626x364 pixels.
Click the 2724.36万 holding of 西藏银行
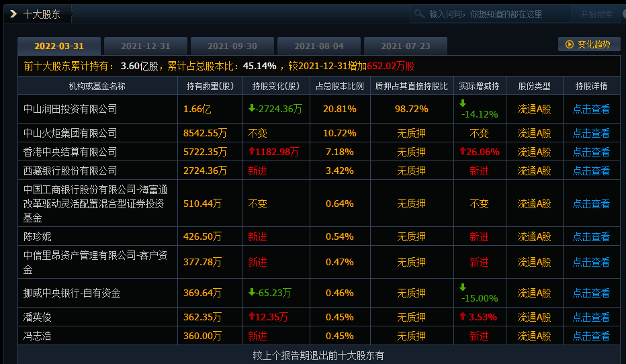(x=205, y=171)
